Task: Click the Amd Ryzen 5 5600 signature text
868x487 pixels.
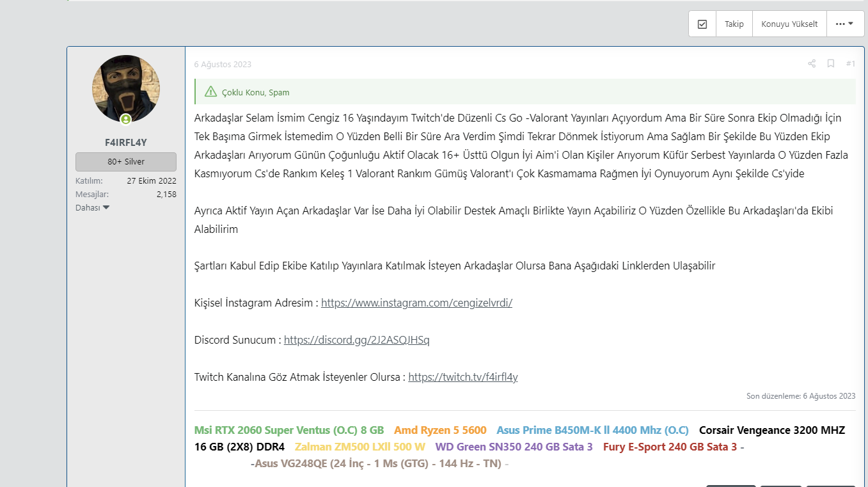Action: pyautogui.click(x=440, y=430)
